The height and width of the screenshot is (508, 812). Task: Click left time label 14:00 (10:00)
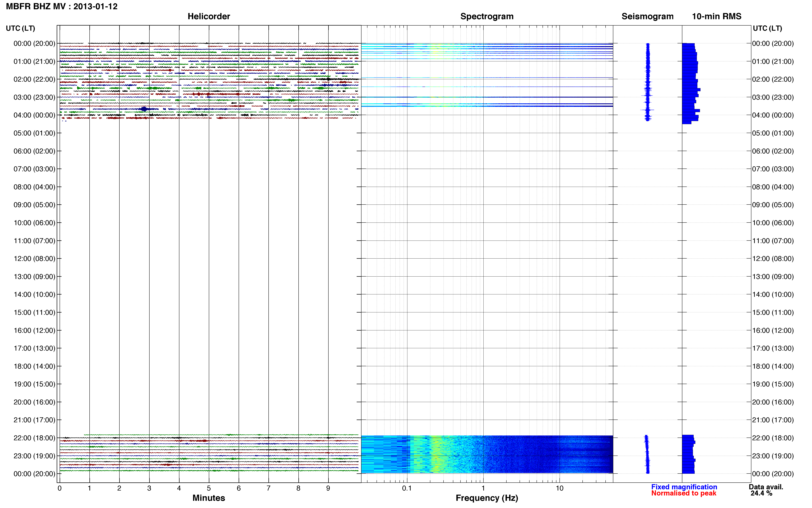(x=34, y=294)
